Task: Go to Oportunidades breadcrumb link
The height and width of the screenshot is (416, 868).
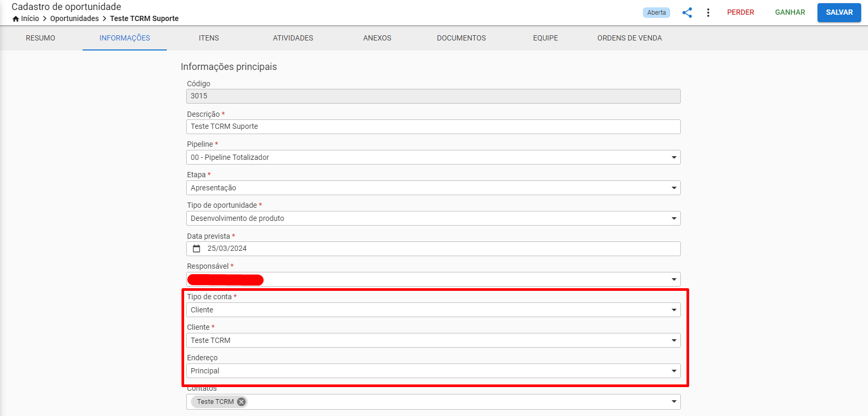Action: (x=75, y=18)
